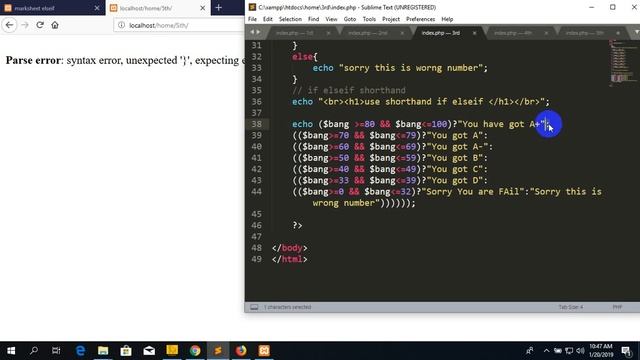640x360 pixels.
Task: Open the Goto menu in Sublime Text
Action: 350,19
